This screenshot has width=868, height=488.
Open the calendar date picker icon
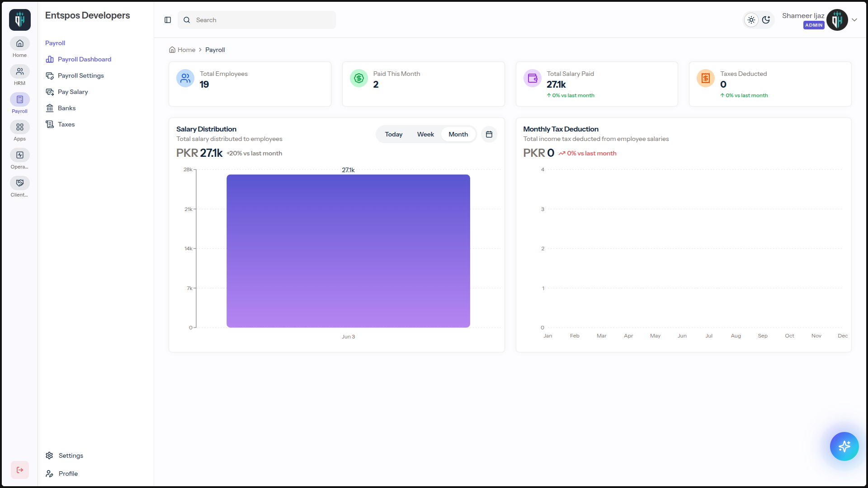489,134
